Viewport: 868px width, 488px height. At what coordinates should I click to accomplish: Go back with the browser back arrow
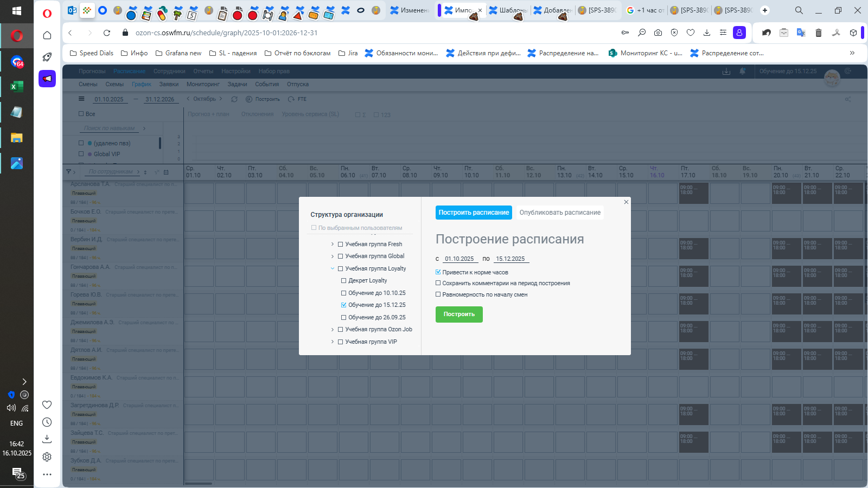[71, 33]
